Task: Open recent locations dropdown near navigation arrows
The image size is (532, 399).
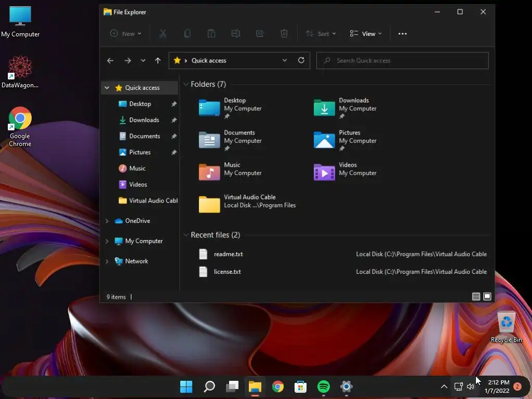Action: [143, 61]
